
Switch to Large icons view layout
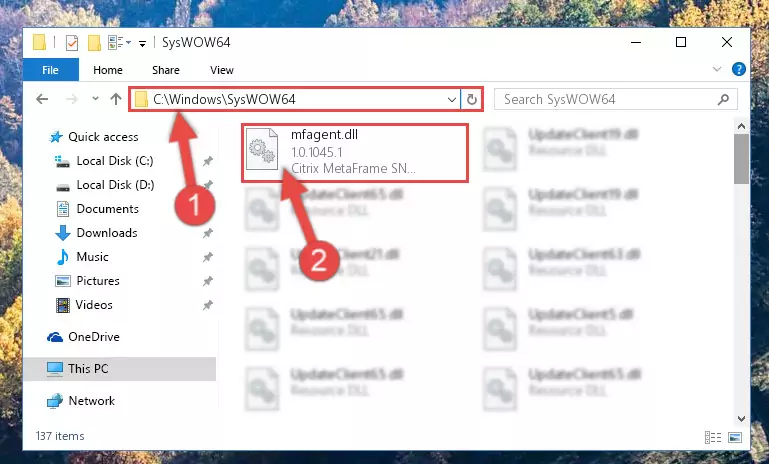click(x=735, y=437)
